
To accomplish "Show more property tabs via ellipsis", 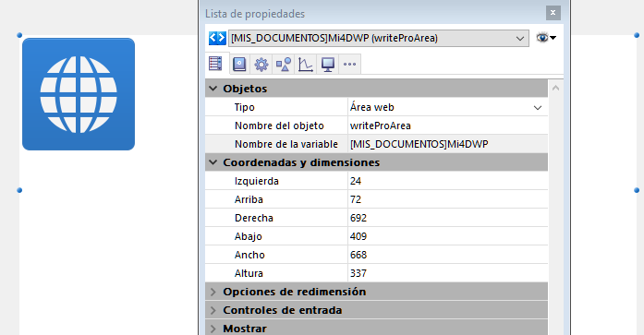I will tap(349, 65).
